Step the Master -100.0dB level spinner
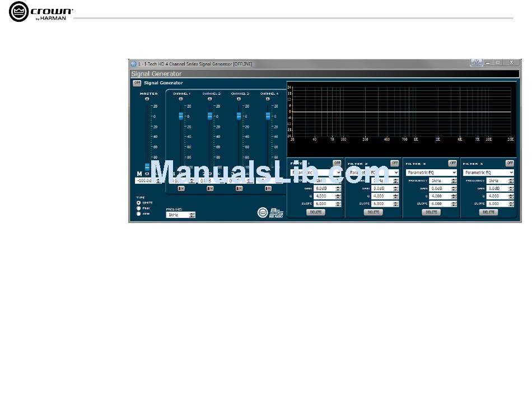The height and width of the screenshot is (404, 532). tap(158, 181)
